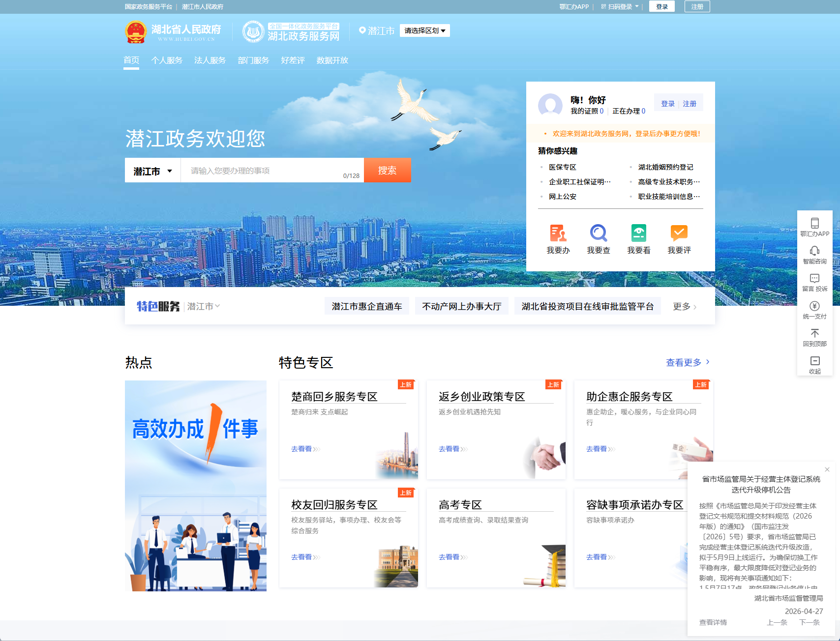
Task: Click the 我要看 icon
Action: (639, 233)
